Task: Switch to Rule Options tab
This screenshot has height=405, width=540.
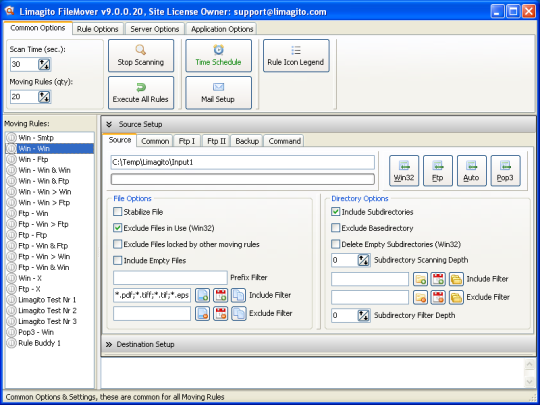Action: pos(97,29)
